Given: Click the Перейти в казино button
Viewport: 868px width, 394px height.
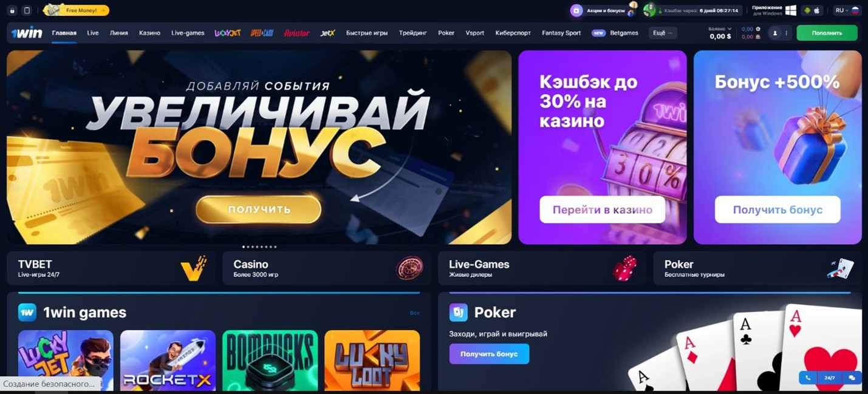Looking at the screenshot, I should click(x=603, y=209).
